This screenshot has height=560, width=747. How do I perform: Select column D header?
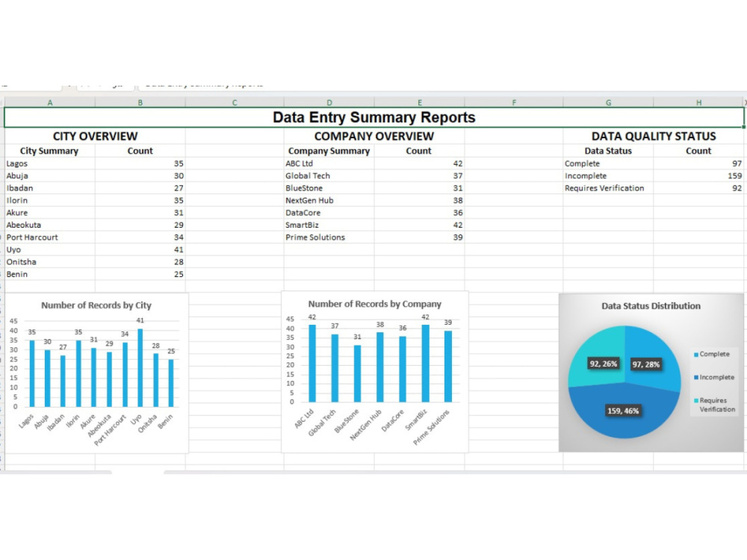(329, 102)
